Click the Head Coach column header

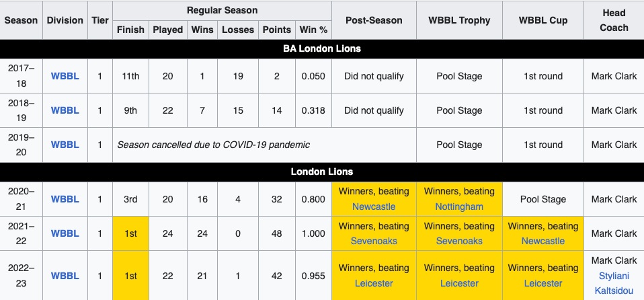pyautogui.click(x=614, y=20)
